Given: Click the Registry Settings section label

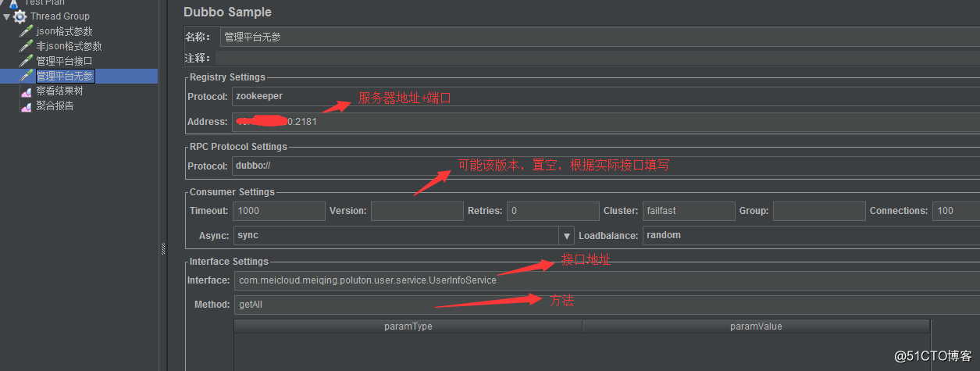Looking at the screenshot, I should (227, 77).
